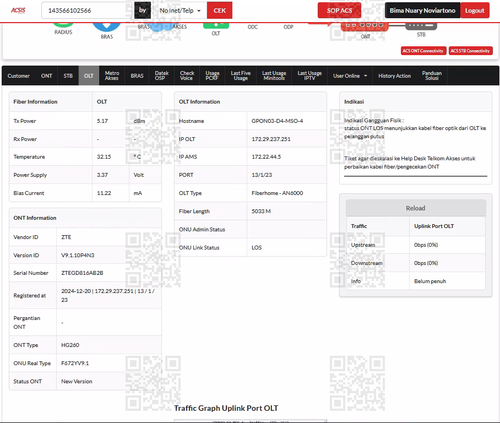
Task: Select Bias Current value 11.22
Action: click(104, 193)
